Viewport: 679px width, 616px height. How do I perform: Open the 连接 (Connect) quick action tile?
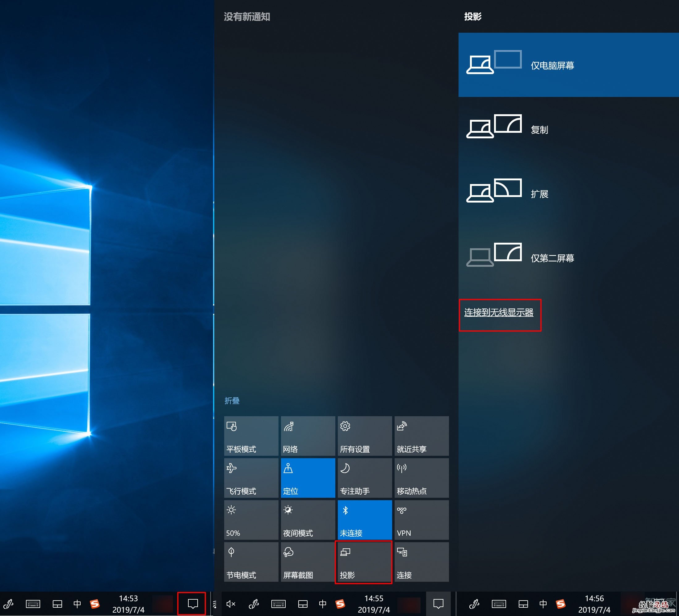point(421,562)
